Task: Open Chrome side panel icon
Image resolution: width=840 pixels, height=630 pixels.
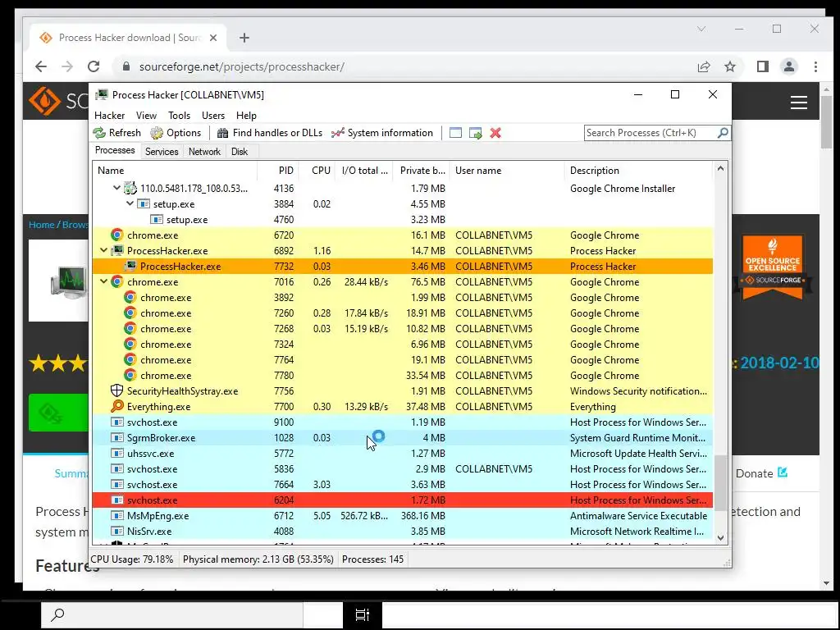Action: click(763, 66)
